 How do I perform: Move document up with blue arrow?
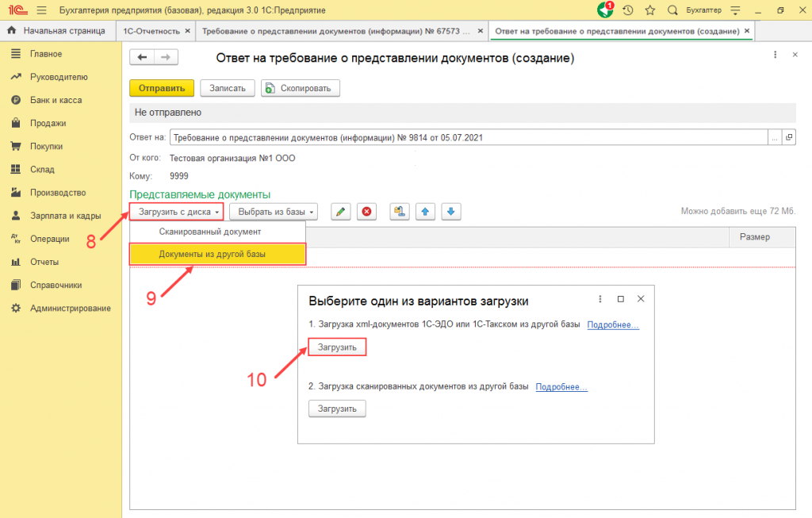(425, 212)
